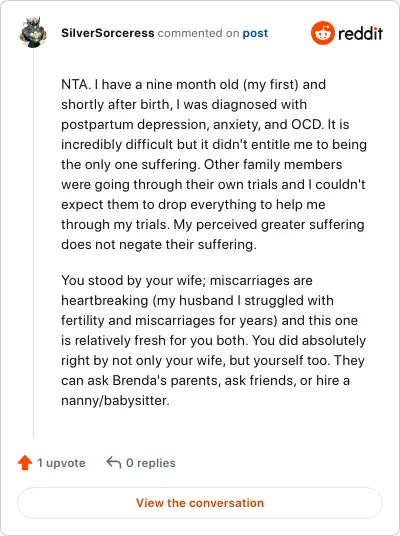Click the orange Reddit Snoo logo icon
Image resolution: width=400 pixels, height=536 pixels.
click(322, 33)
